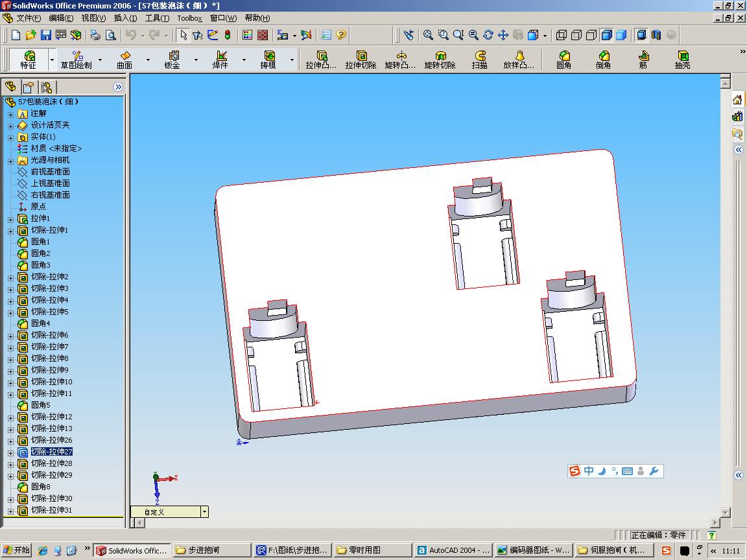Screen dimensions: 747x560
Task: Click the vertical scrollbar down arrow
Action: point(726,513)
